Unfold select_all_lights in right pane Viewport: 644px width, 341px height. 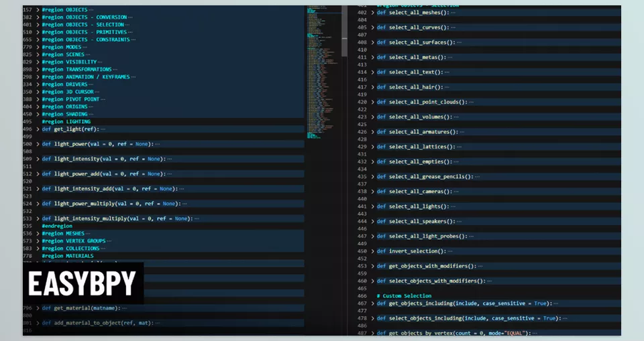click(x=373, y=206)
